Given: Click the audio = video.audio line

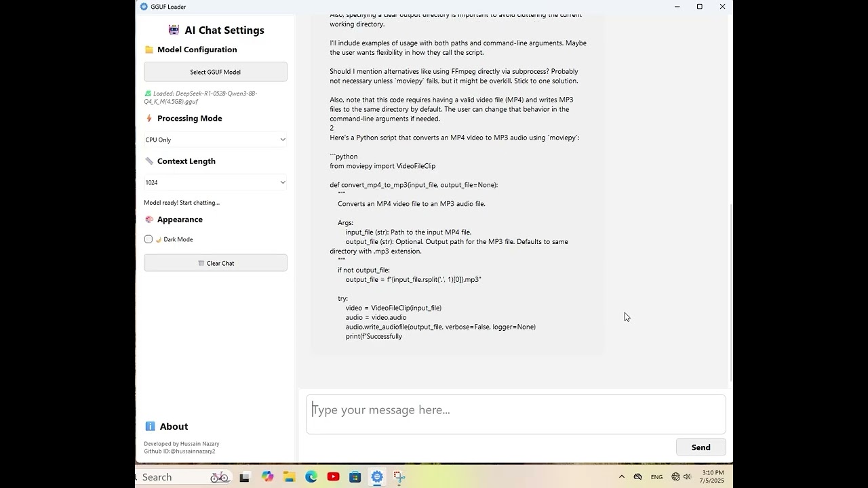Looking at the screenshot, I should pos(376,317).
